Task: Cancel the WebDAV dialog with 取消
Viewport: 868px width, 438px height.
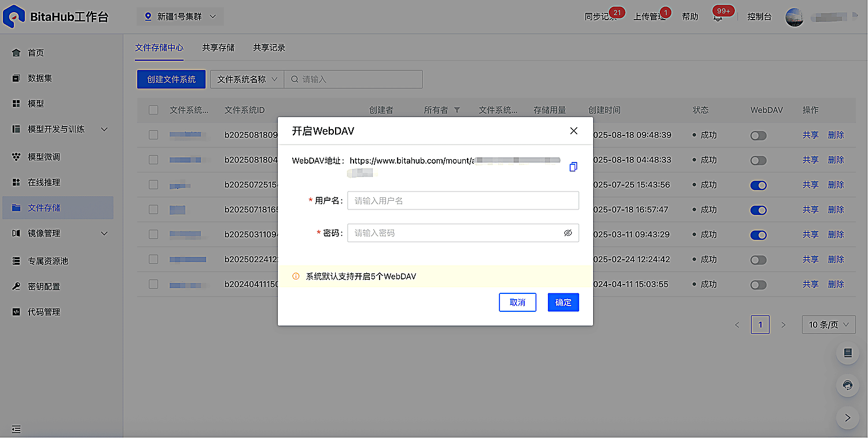Action: 517,302
